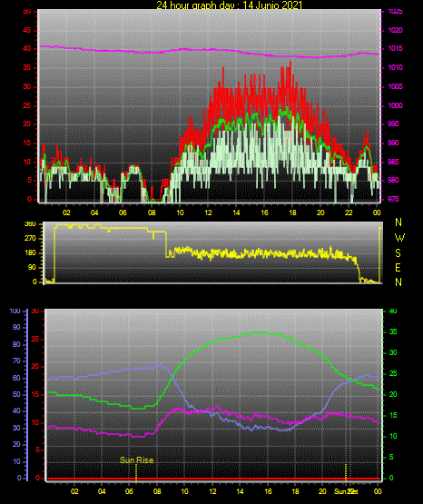Click the 08 hour tick on bottom graph
The height and width of the screenshot is (504, 423).
coord(157,491)
